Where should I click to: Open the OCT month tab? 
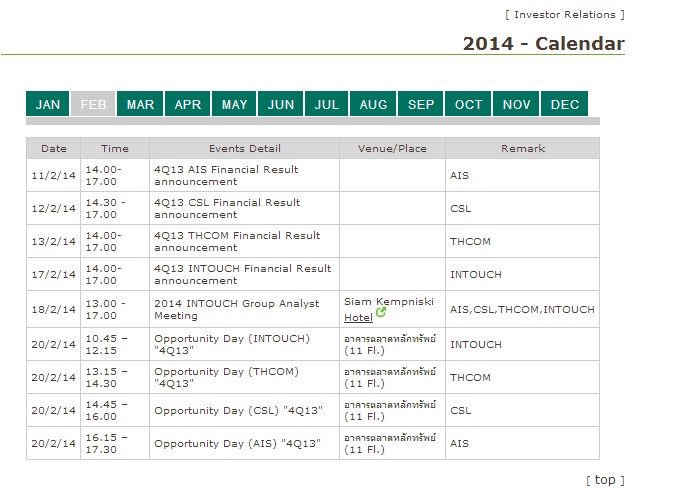pos(468,104)
